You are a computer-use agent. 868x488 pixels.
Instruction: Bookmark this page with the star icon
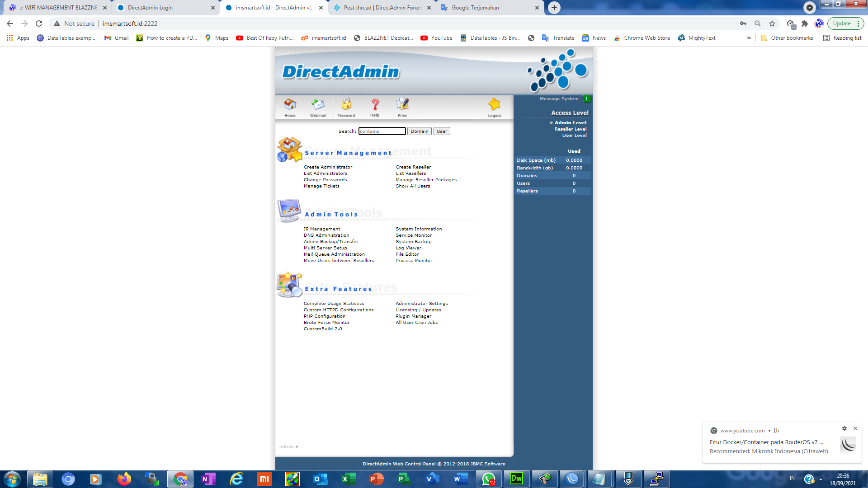click(772, 23)
